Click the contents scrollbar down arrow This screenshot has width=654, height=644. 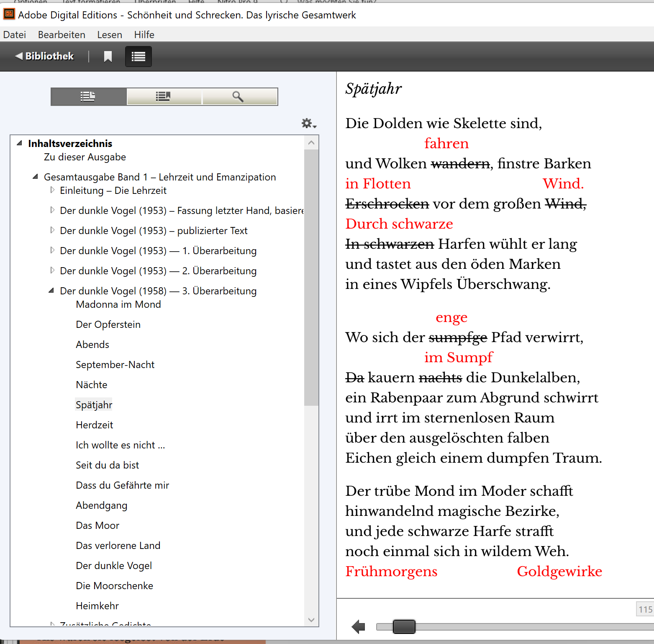[311, 620]
